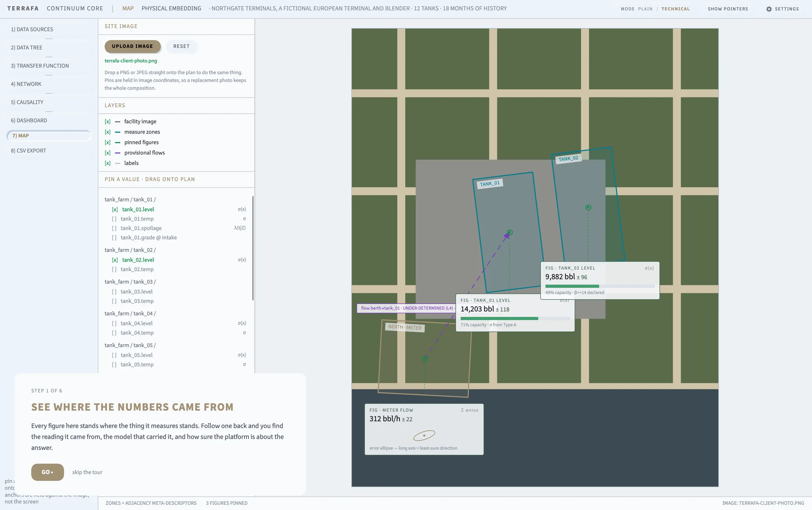Click the terrafa-client-photo.png file name
The image size is (812, 510).
pos(131,61)
